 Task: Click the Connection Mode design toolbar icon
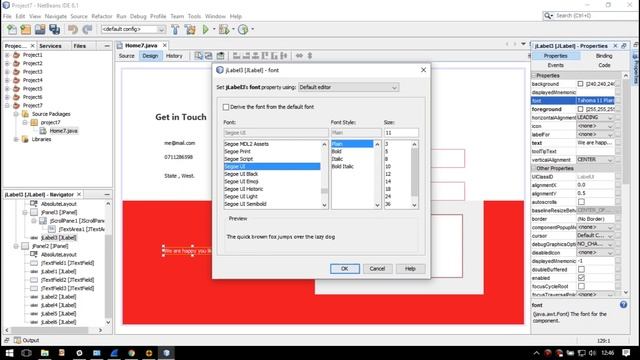(x=209, y=56)
